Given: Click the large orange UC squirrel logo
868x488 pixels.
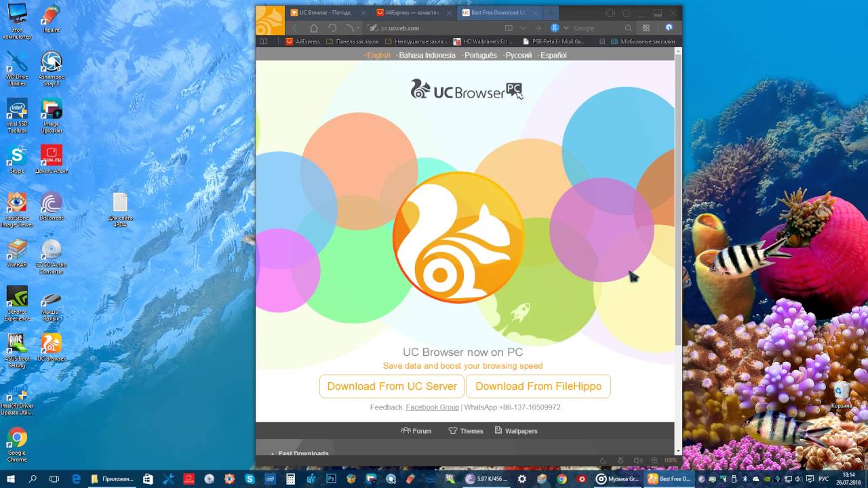Looking at the screenshot, I should click(458, 237).
